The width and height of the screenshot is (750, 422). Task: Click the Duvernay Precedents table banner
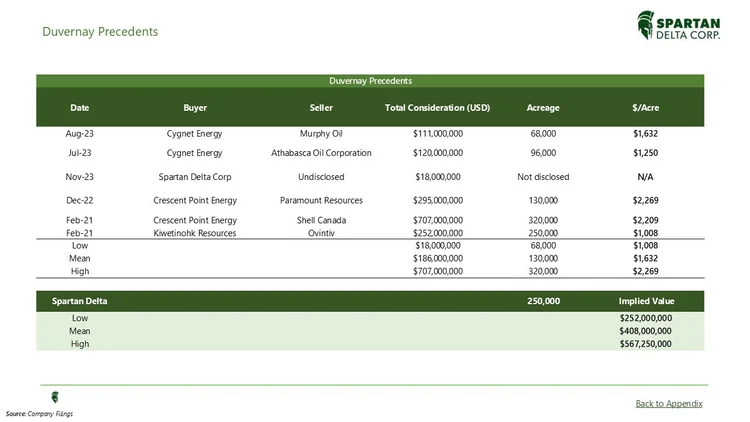tap(370, 81)
